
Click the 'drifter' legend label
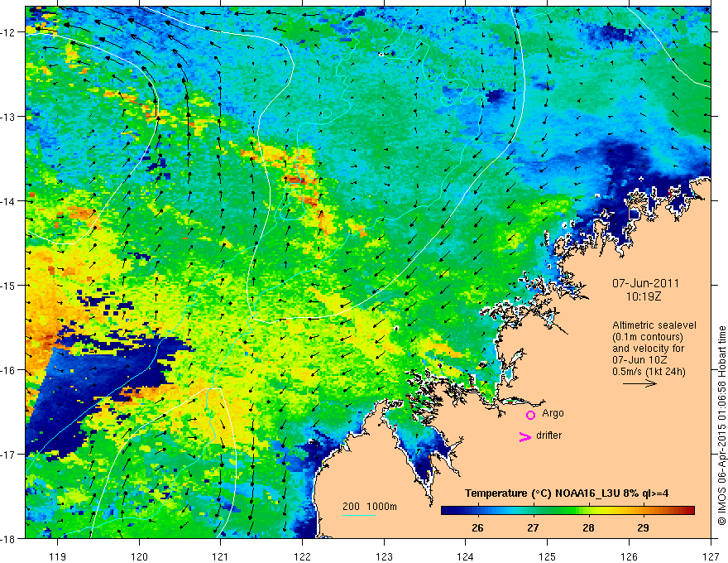click(548, 435)
